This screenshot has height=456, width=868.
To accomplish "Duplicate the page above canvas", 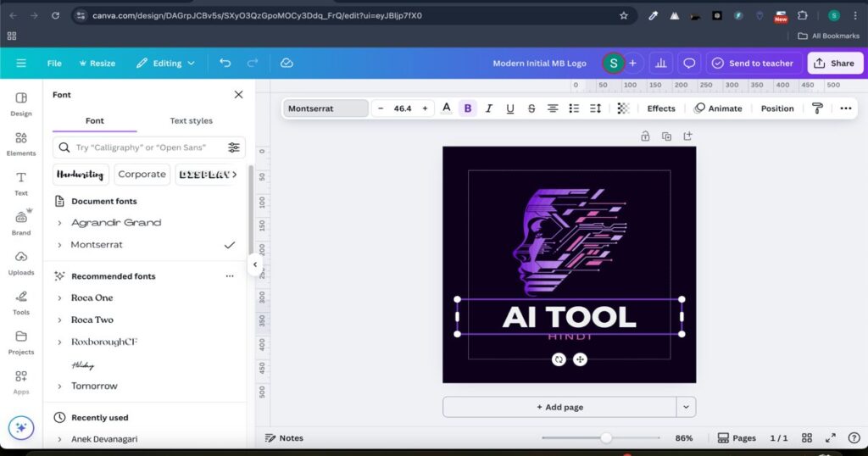I will [x=666, y=136].
